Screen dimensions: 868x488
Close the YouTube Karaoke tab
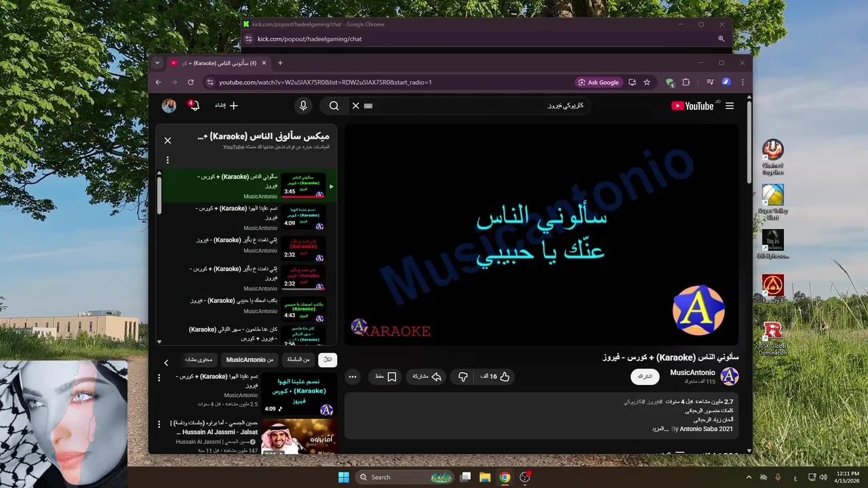point(264,63)
